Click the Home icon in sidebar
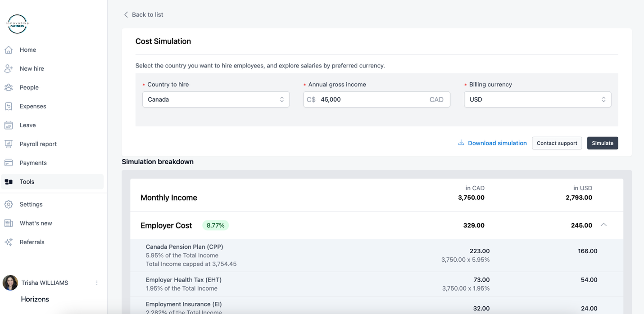 point(9,50)
